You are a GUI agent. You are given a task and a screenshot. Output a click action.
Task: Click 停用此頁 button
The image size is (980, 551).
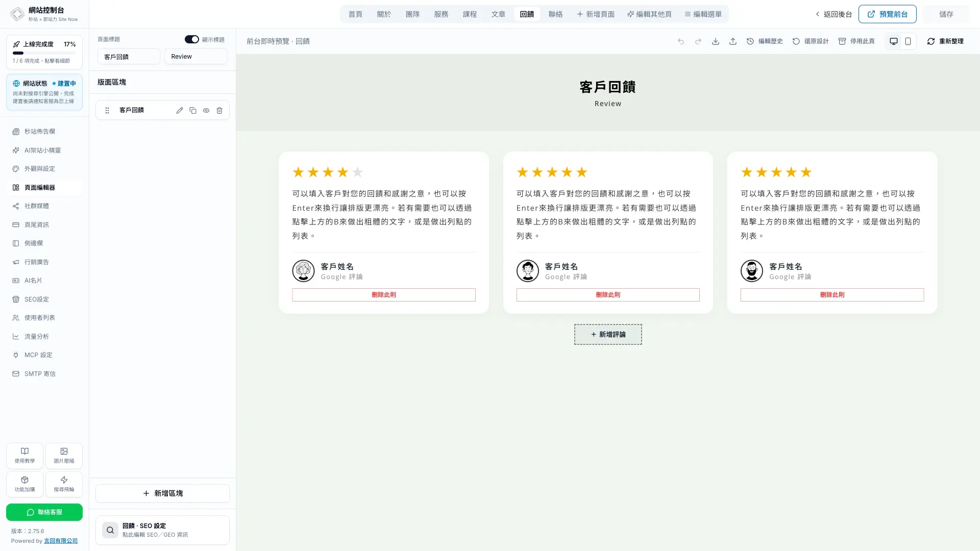[x=856, y=41]
